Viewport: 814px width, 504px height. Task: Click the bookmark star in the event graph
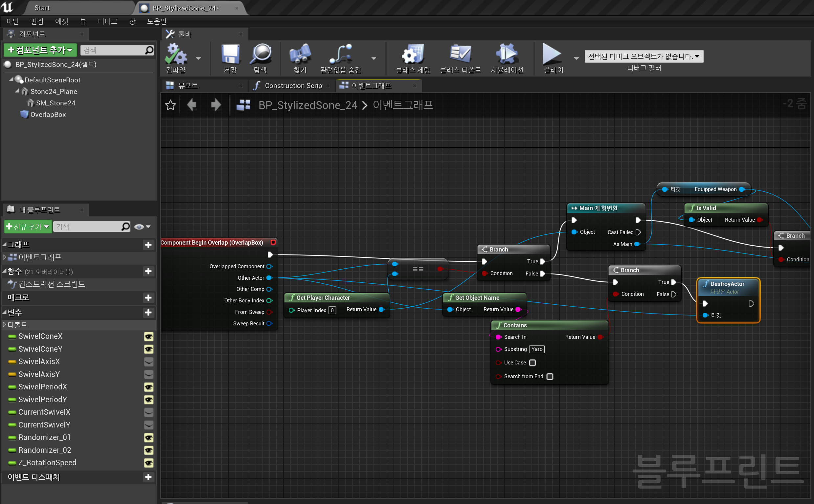coord(170,105)
